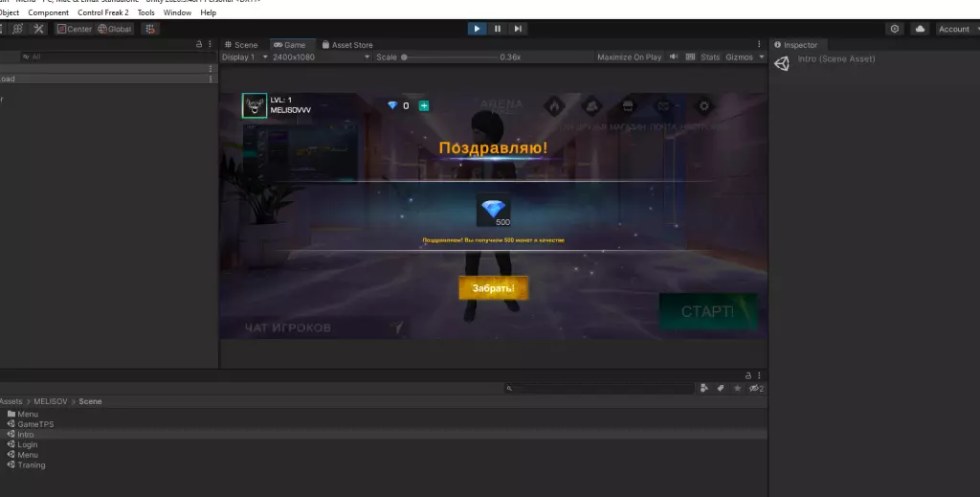
Task: Toggle hidden packages visibility eye icon
Action: pos(755,388)
